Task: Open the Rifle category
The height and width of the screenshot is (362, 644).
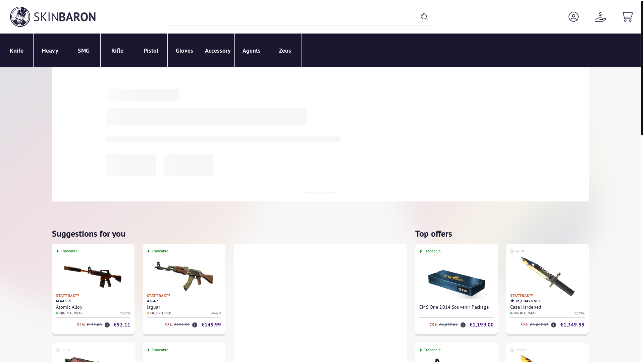Action: (x=117, y=50)
